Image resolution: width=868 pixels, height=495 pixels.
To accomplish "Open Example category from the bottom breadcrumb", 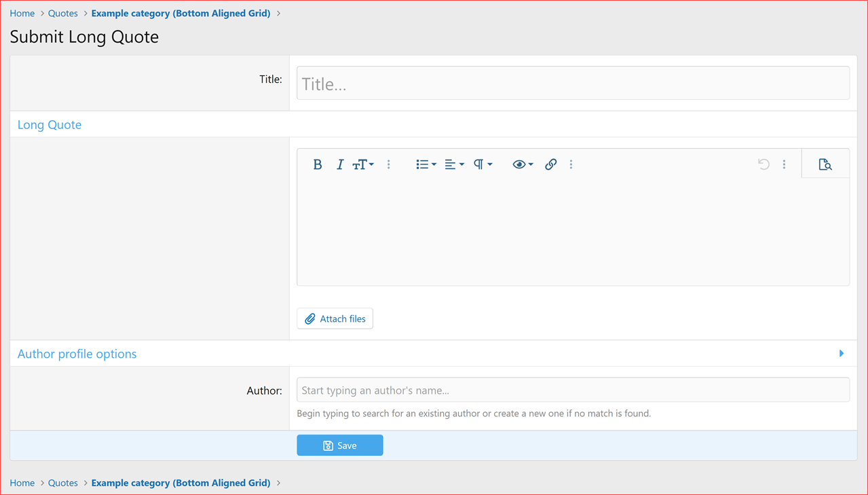I will pos(181,482).
